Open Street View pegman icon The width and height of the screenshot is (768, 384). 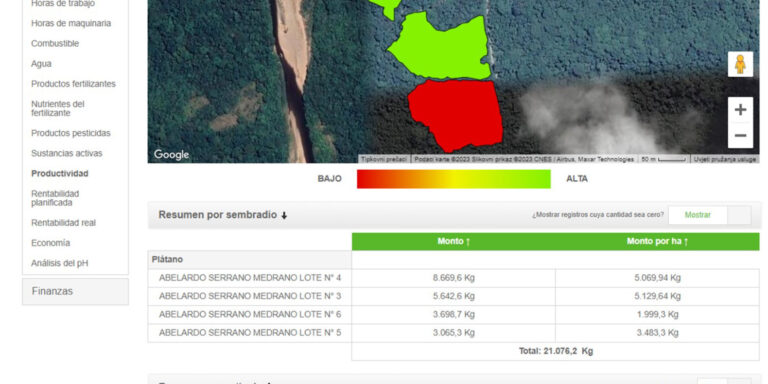tap(740, 64)
